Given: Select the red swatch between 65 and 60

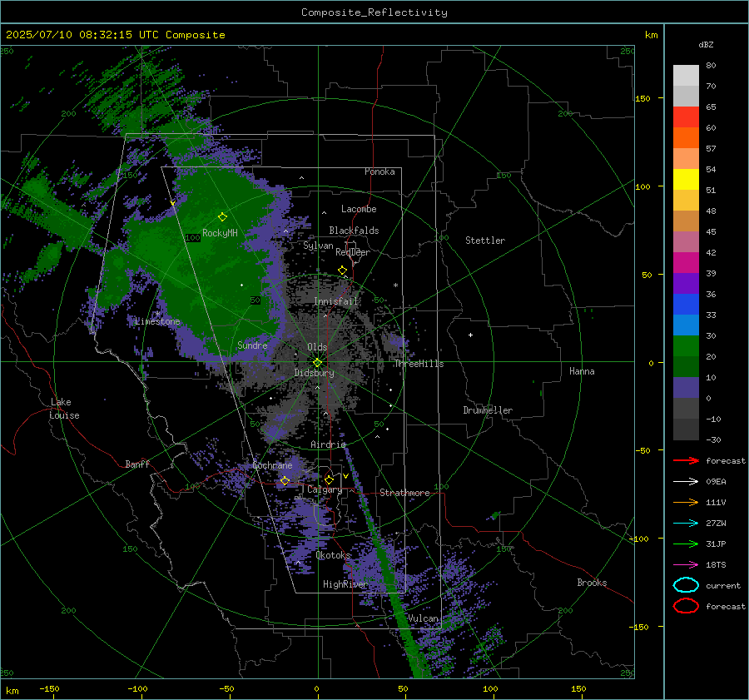Looking at the screenshot, I should 686,117.
